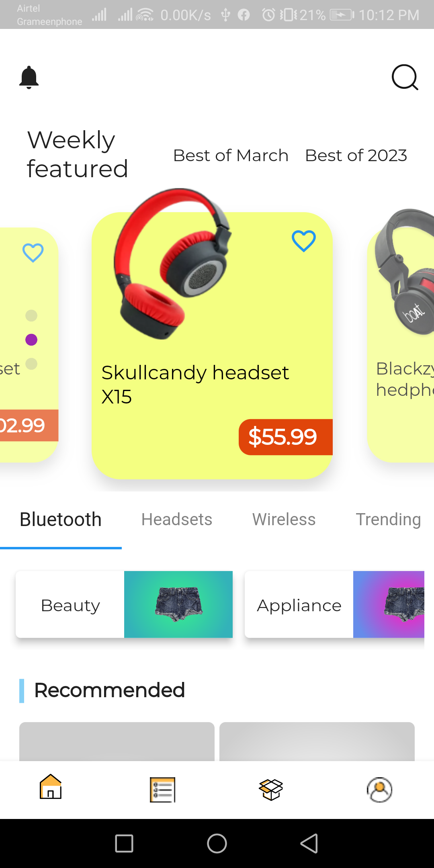The height and width of the screenshot is (868, 434).
Task: Open the list icon in bottom navigation
Action: coord(163,790)
